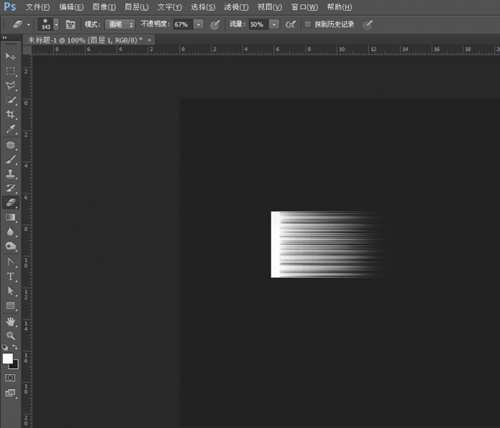Screen dimensions: 500x428
Task: Click the white foreground color swatch
Action: click(8, 359)
